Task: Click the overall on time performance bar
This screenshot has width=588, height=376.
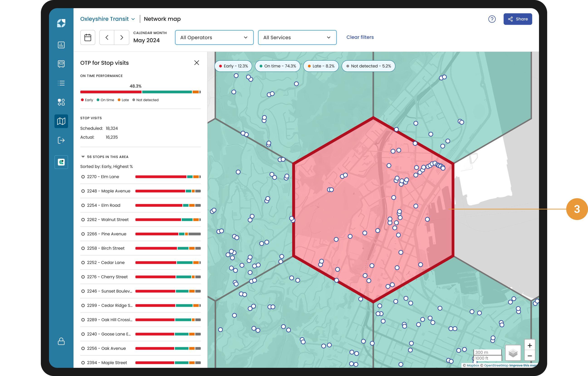Action: [140, 92]
